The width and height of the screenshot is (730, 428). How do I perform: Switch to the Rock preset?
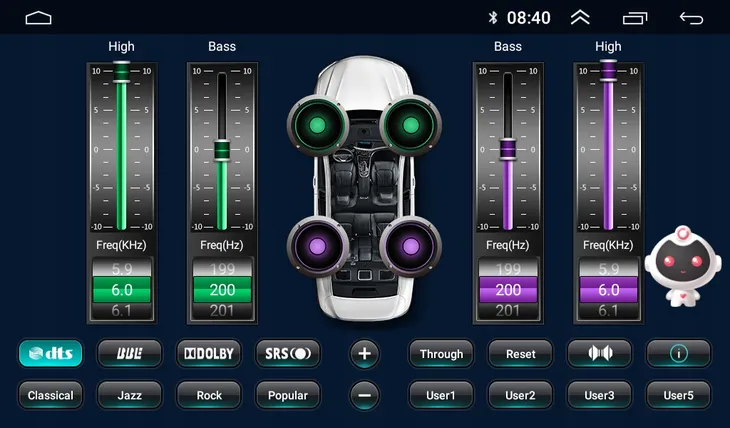pos(209,395)
